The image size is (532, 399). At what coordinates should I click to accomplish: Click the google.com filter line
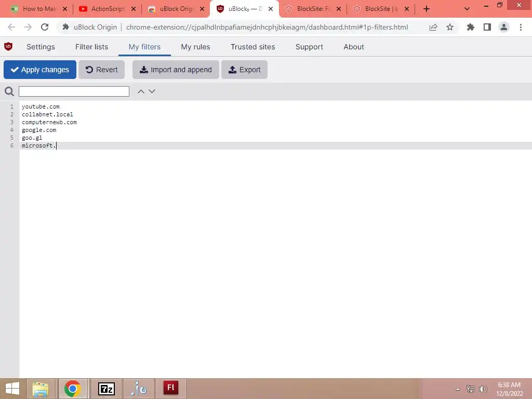point(39,130)
